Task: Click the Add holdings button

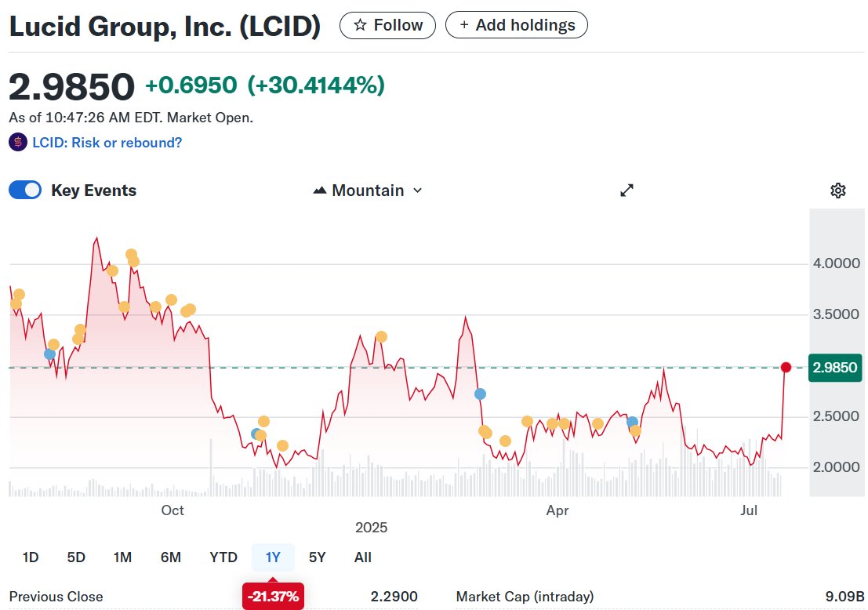Action: [517, 25]
